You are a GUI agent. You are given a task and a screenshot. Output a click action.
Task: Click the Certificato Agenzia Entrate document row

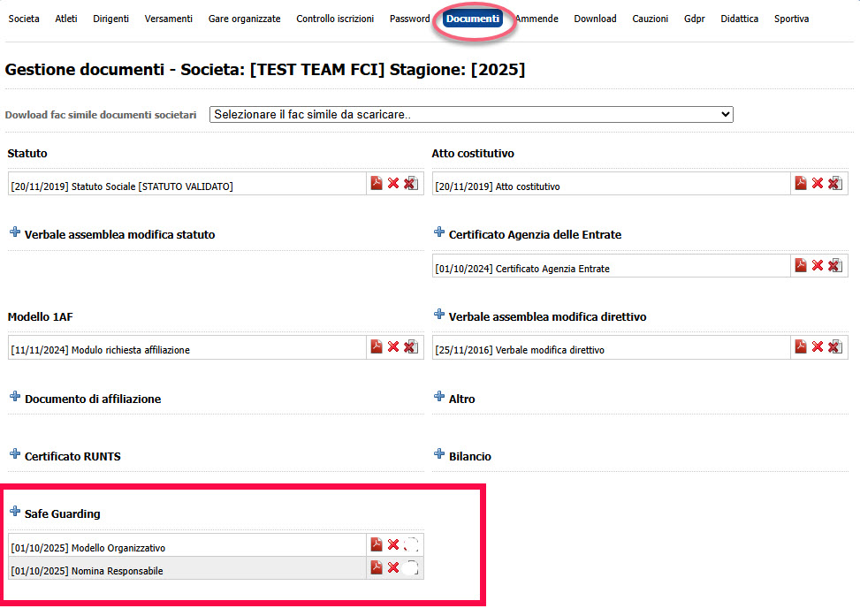point(552,269)
